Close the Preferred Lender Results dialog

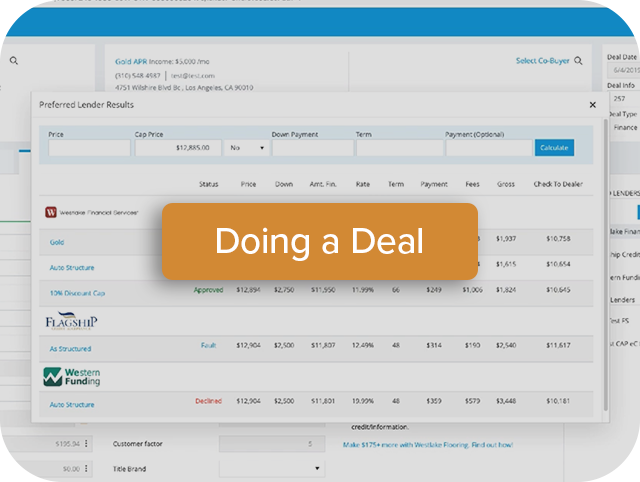pyautogui.click(x=592, y=104)
